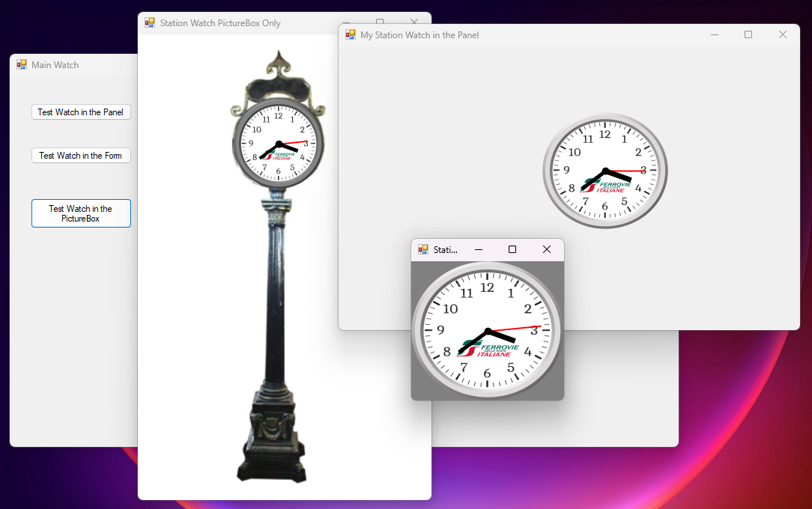Maximize the Station Watch PictureBox Only window
Screen dimensions: 812x509
pyautogui.click(x=380, y=21)
